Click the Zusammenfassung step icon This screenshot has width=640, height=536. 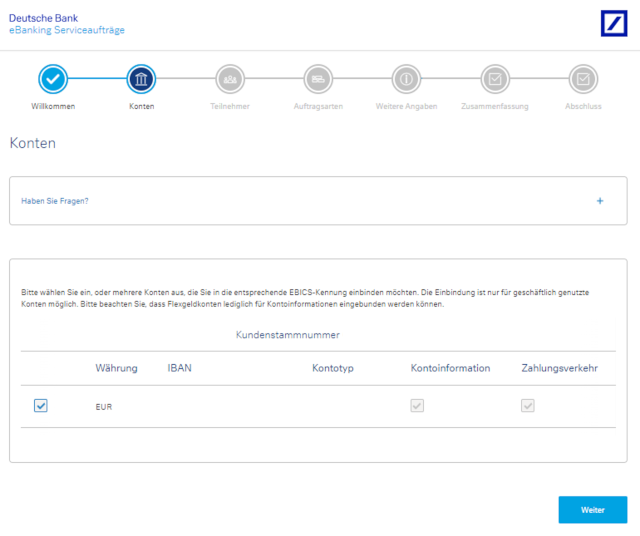494,78
